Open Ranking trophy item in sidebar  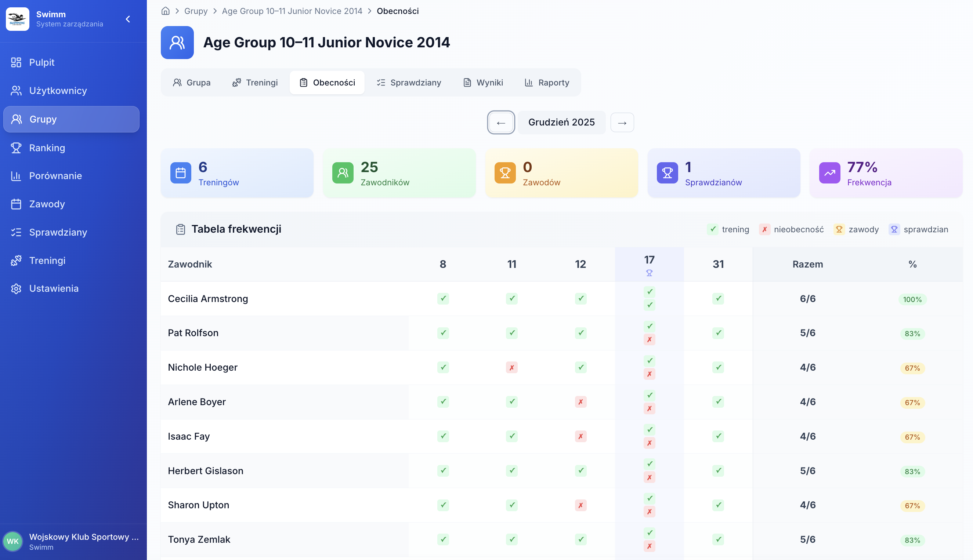click(47, 148)
